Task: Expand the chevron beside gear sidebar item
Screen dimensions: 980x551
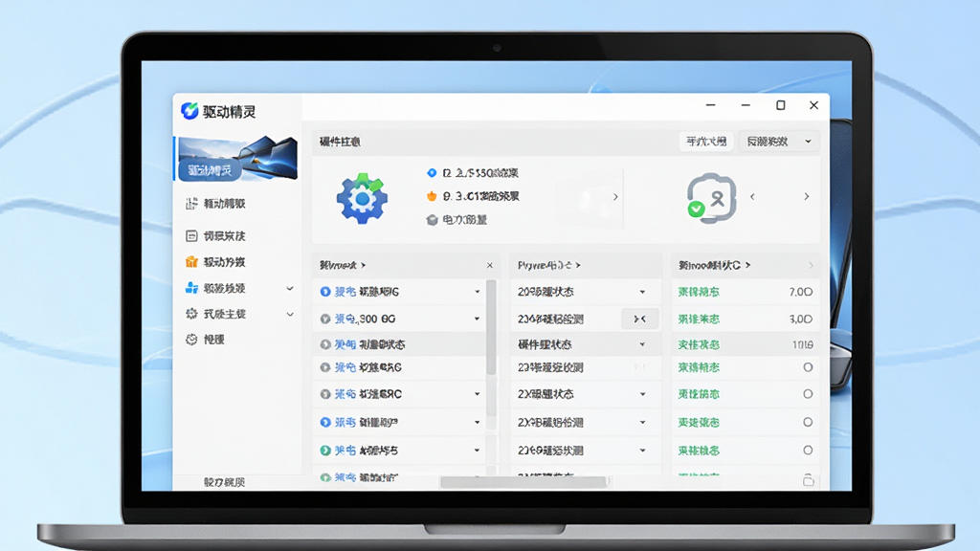Action: point(290,314)
